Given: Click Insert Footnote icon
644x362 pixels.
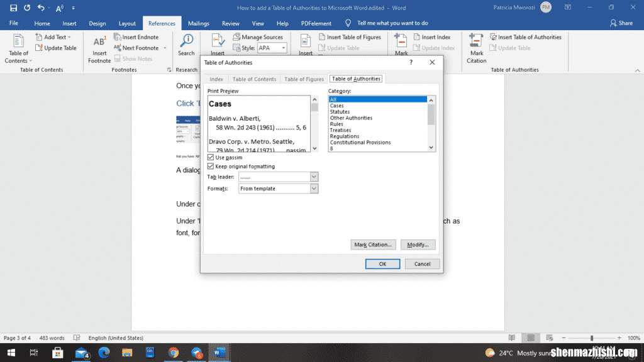Looking at the screenshot, I should point(99,49).
